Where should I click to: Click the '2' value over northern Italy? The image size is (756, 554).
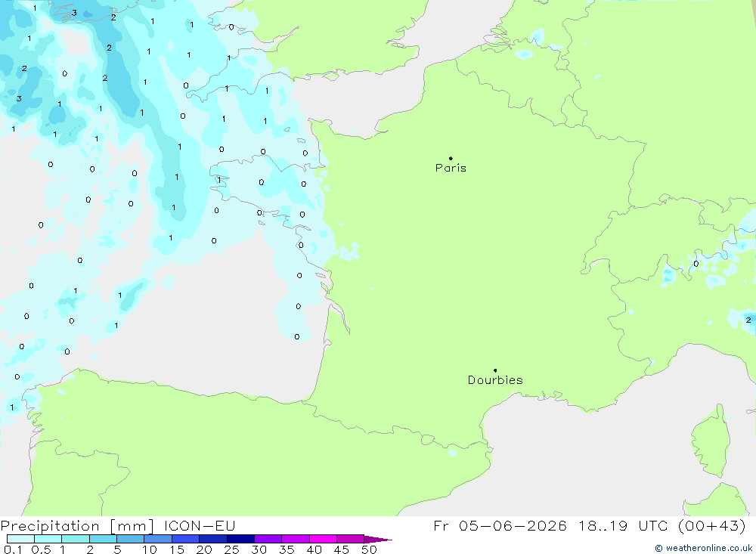[748, 320]
